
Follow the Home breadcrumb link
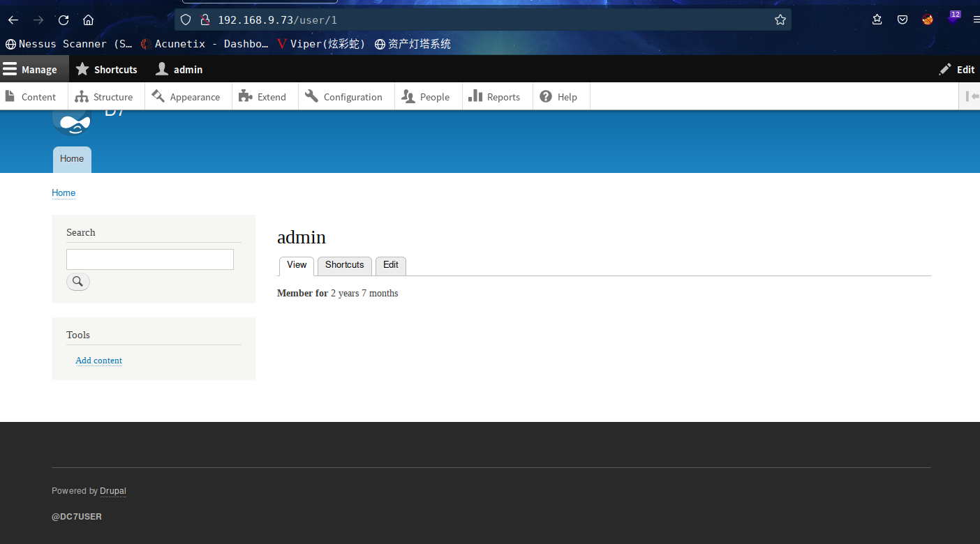pos(64,193)
